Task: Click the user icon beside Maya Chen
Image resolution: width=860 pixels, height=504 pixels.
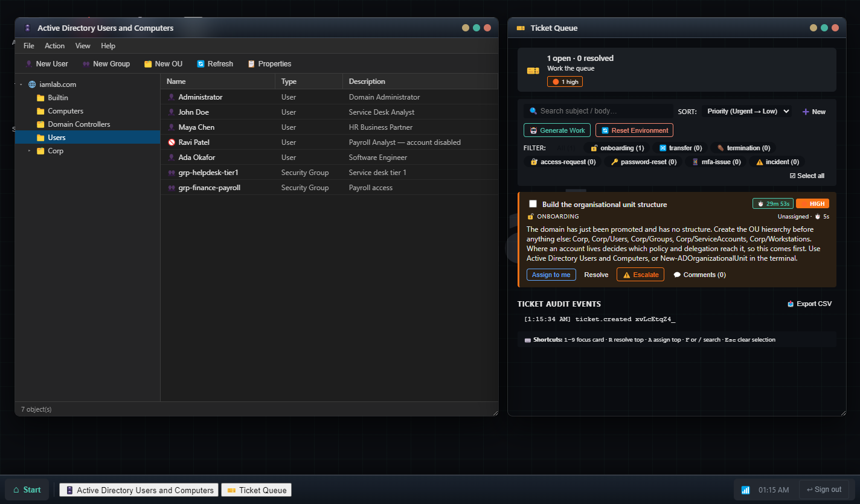Action: pyautogui.click(x=172, y=127)
